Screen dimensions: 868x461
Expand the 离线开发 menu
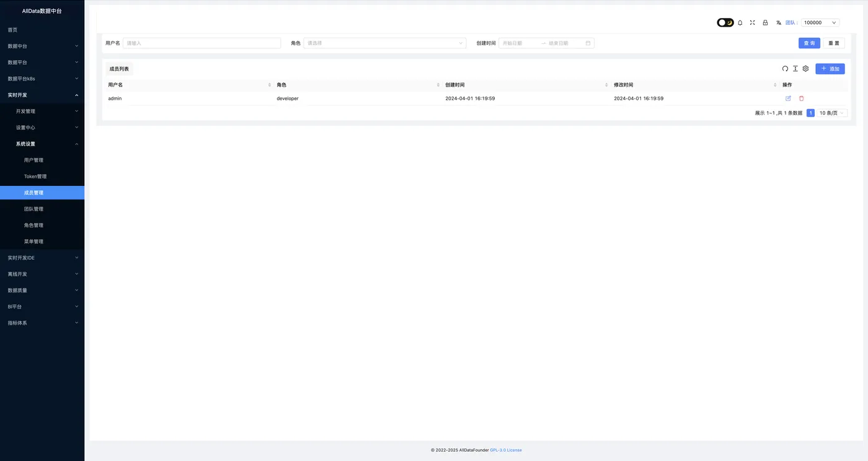click(42, 274)
